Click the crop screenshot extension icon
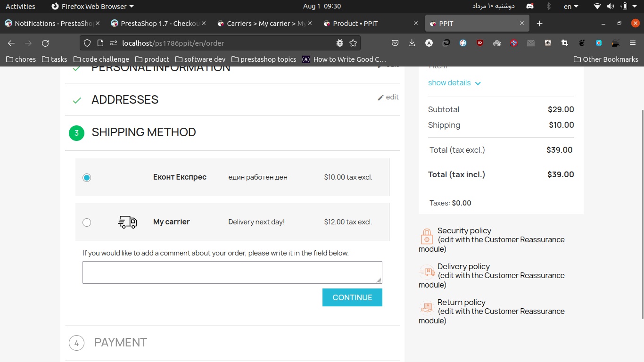Viewport: 644px width, 362px height. 565,43
